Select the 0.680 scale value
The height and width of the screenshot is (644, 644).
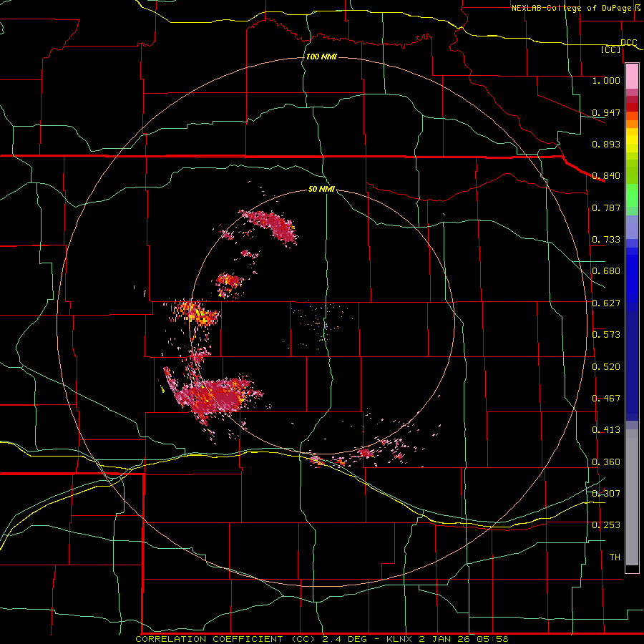pyautogui.click(x=606, y=271)
